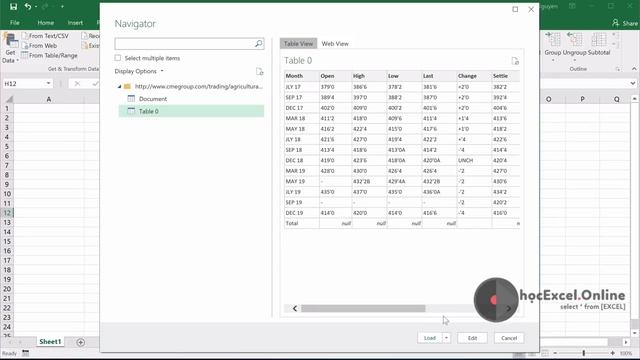The height and width of the screenshot is (360, 640).
Task: Click the zoom slider handle in status bar
Action: (584, 353)
